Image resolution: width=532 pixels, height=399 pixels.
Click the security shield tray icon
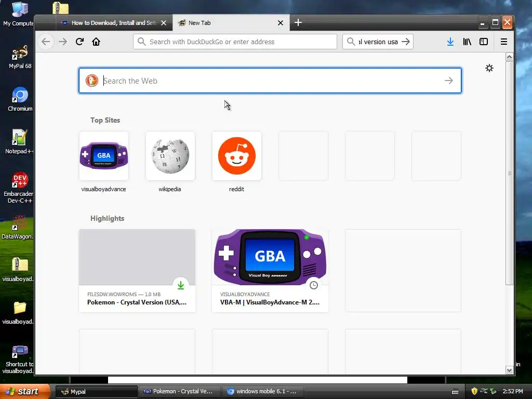(x=474, y=391)
